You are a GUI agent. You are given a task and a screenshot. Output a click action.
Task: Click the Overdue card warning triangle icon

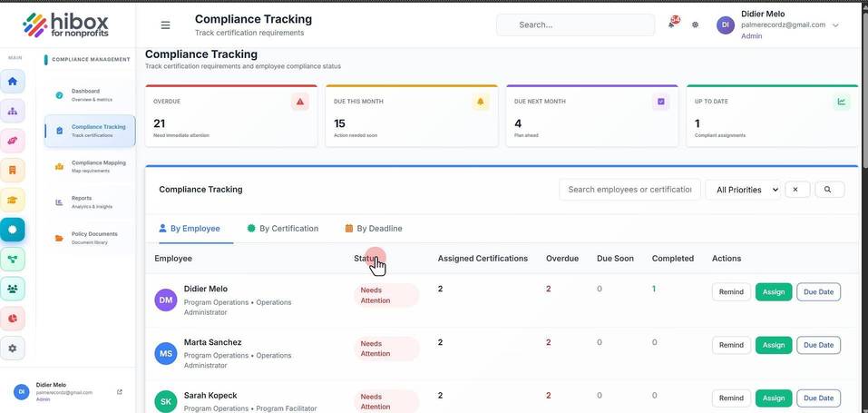pos(300,102)
